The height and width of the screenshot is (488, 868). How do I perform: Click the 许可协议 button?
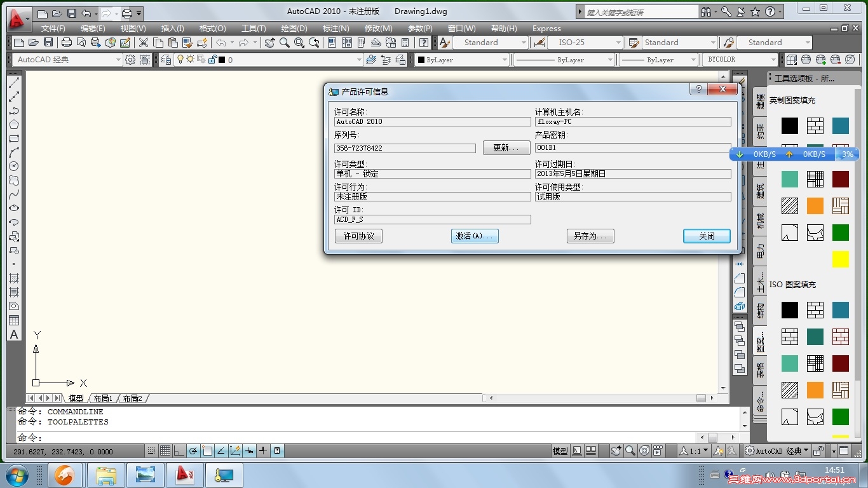358,236
